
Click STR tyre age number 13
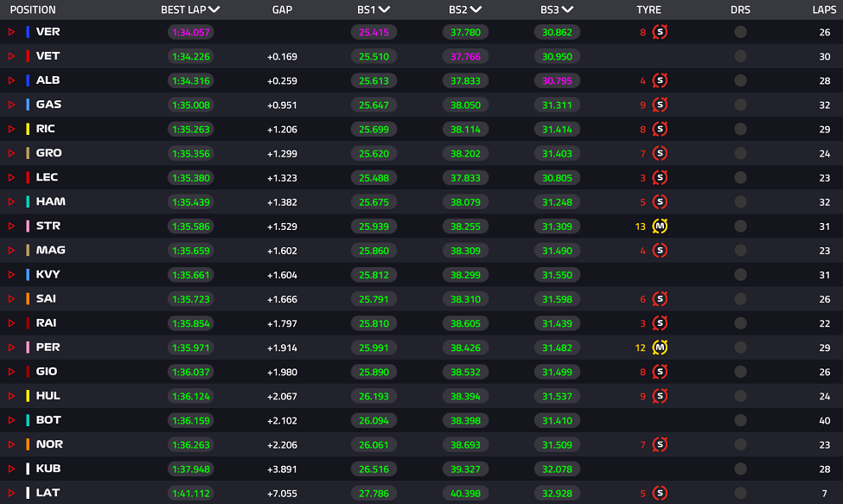point(640,226)
